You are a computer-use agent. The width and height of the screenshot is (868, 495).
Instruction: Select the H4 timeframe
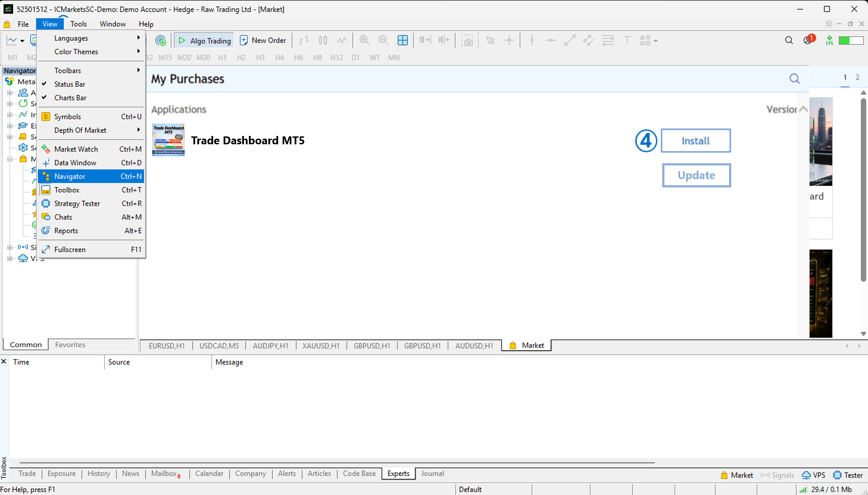(x=279, y=58)
